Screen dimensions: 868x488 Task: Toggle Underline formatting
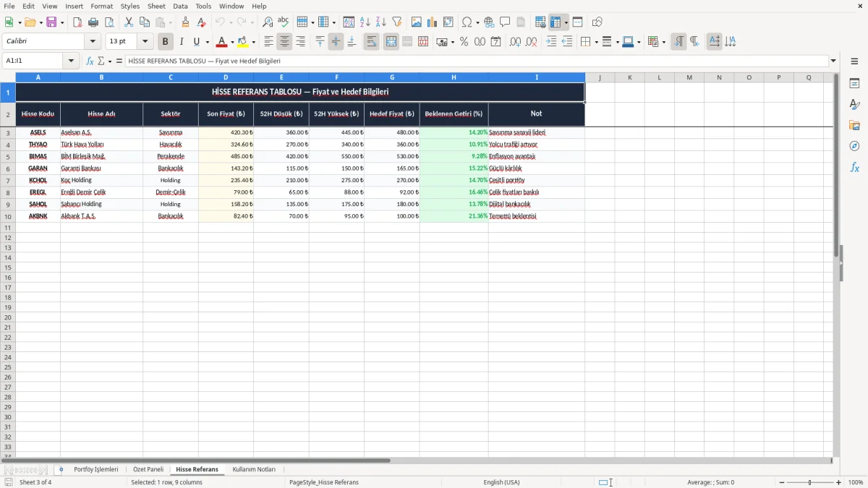196,42
